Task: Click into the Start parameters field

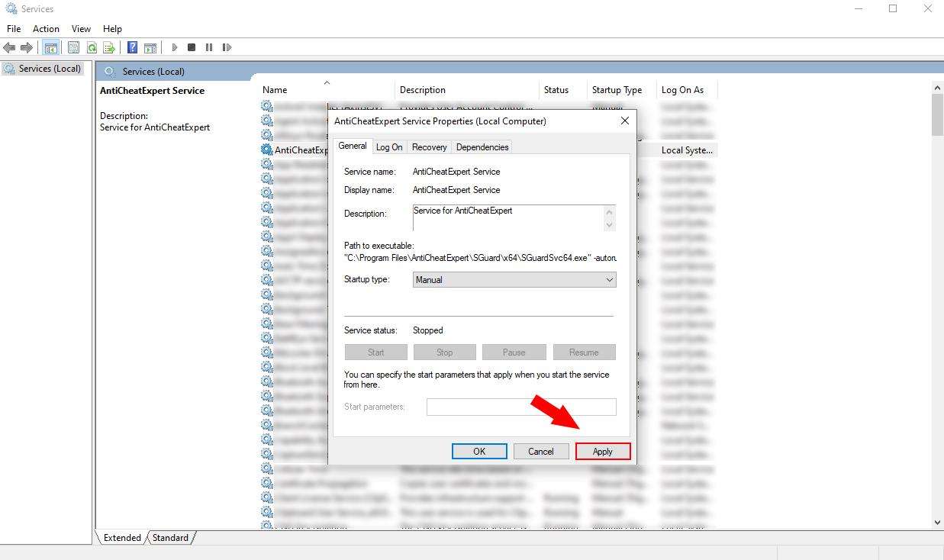Action: click(521, 407)
